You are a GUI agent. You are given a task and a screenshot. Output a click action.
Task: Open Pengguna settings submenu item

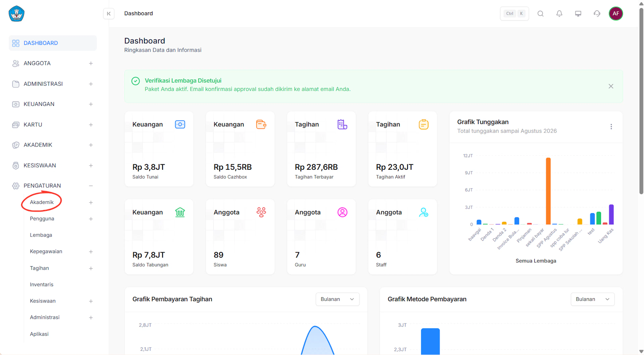pyautogui.click(x=42, y=219)
